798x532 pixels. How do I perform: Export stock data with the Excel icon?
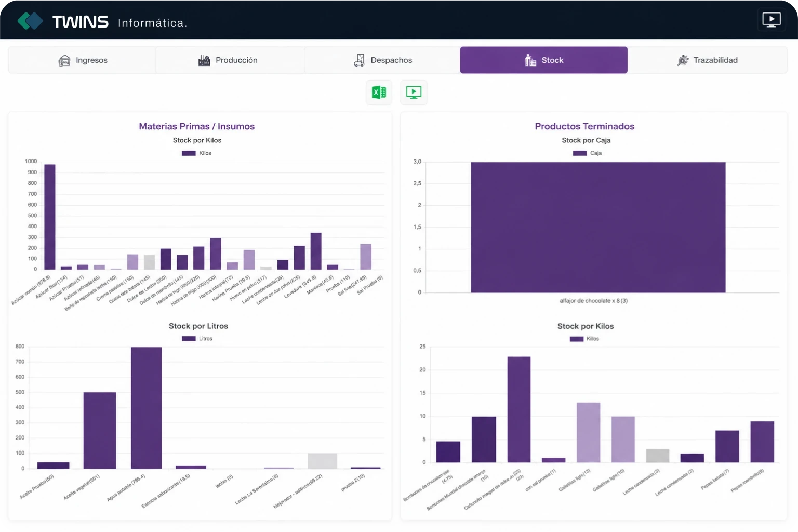click(379, 92)
